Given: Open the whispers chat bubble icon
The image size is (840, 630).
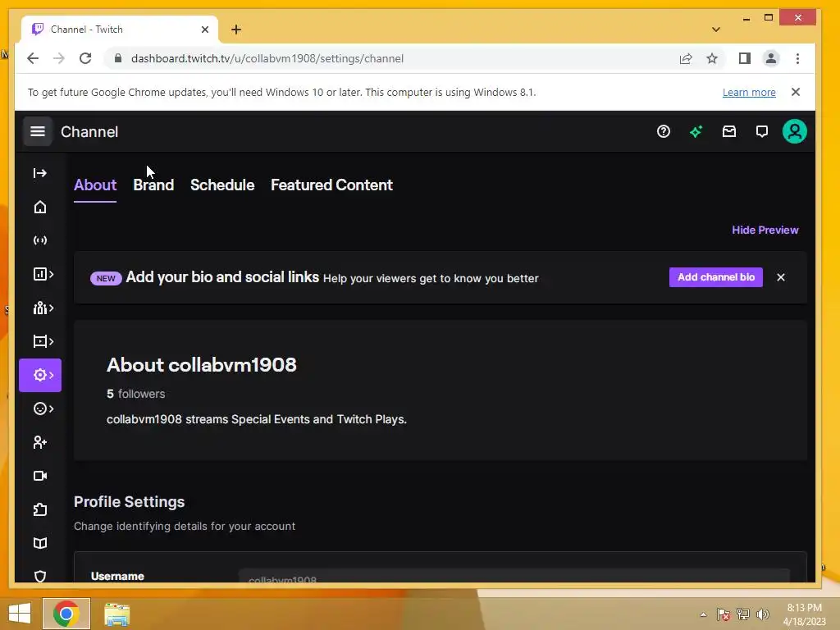Looking at the screenshot, I should point(762,131).
